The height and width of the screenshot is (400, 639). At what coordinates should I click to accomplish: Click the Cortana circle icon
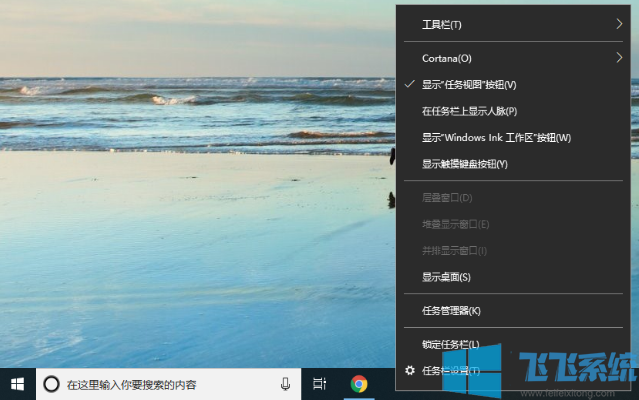click(x=51, y=384)
